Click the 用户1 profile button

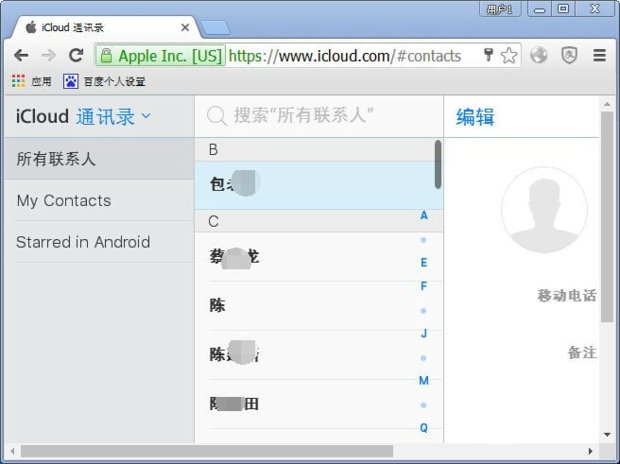tap(500, 9)
